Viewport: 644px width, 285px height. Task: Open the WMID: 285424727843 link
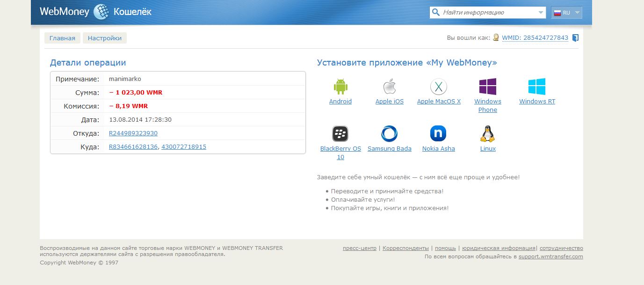(535, 38)
